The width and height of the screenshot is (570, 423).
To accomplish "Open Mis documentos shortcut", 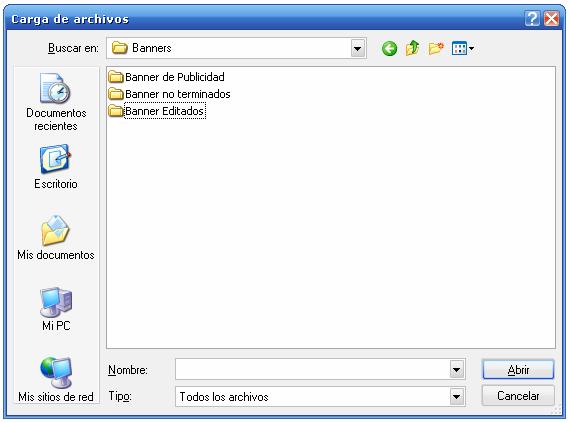I will (x=56, y=237).
